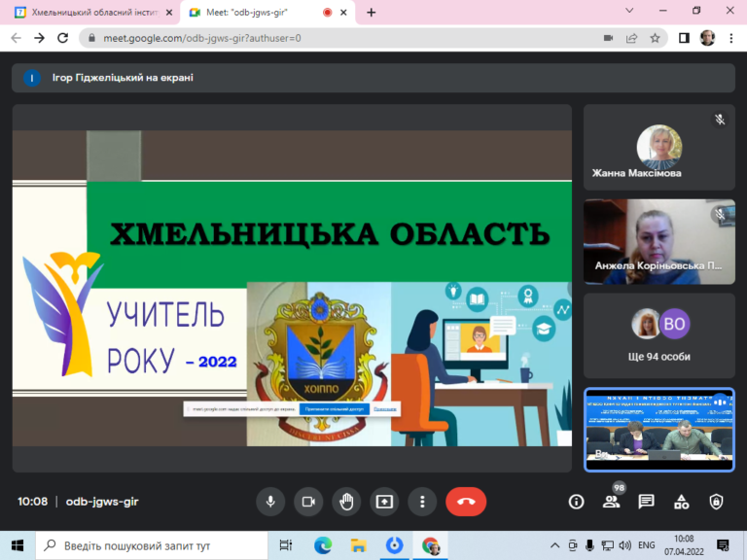Open a new browser tab
The height and width of the screenshot is (560, 747).
coord(372,13)
